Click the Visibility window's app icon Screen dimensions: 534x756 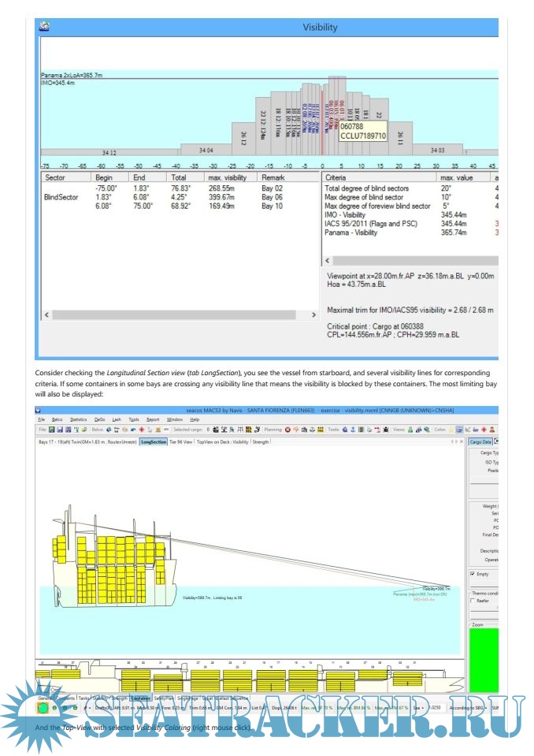[x=45, y=27]
